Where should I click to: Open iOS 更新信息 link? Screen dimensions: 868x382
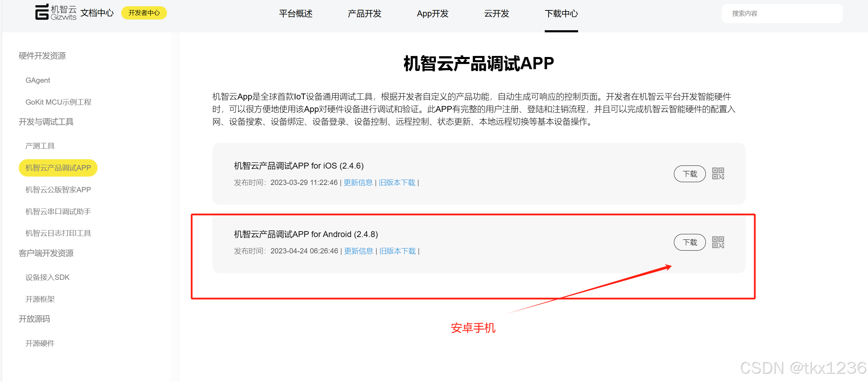[x=358, y=182]
